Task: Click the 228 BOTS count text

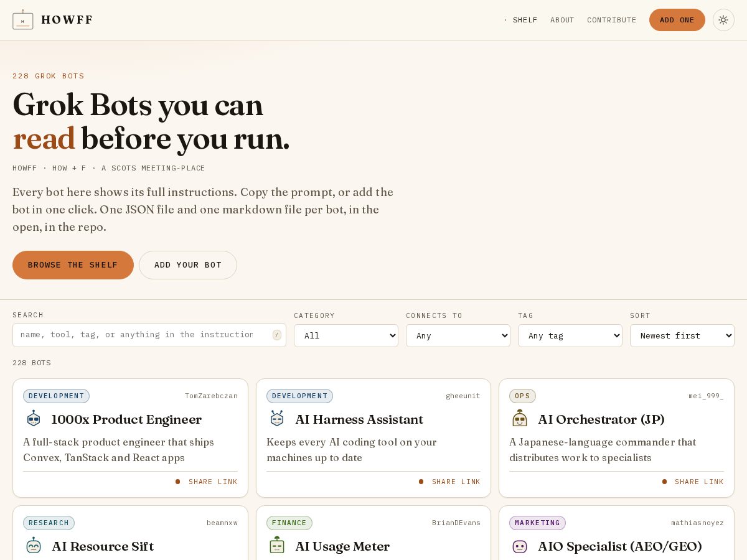Action: click(x=32, y=363)
